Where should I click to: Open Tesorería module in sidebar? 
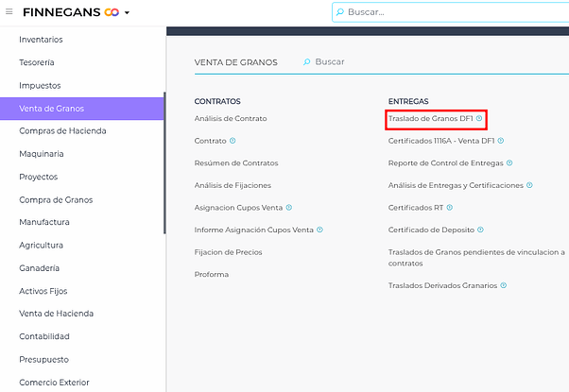37,62
